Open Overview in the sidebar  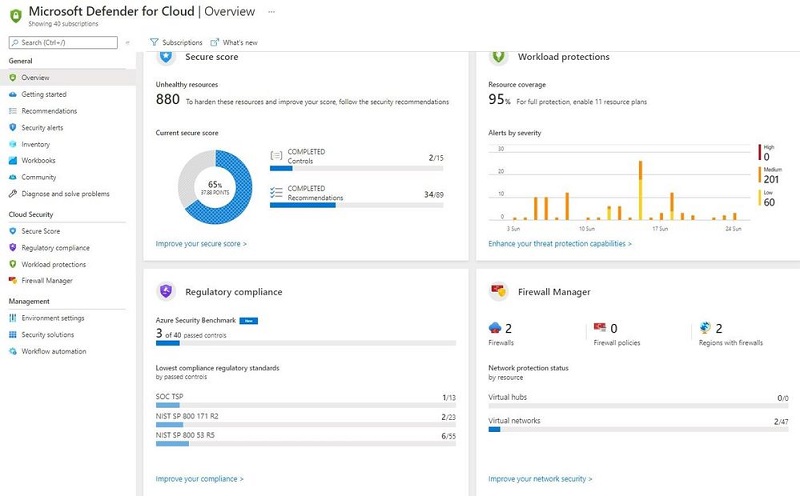[x=67, y=78]
